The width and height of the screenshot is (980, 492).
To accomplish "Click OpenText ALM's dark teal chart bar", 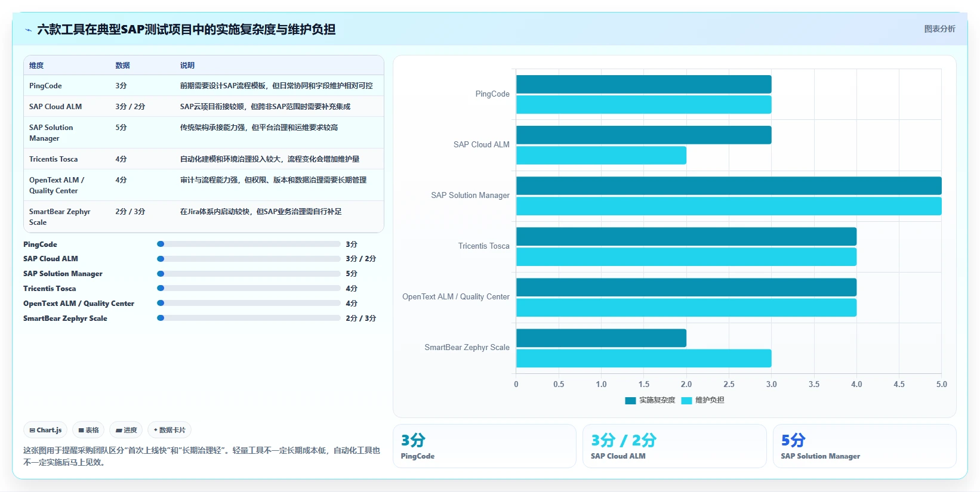I will pos(686,287).
